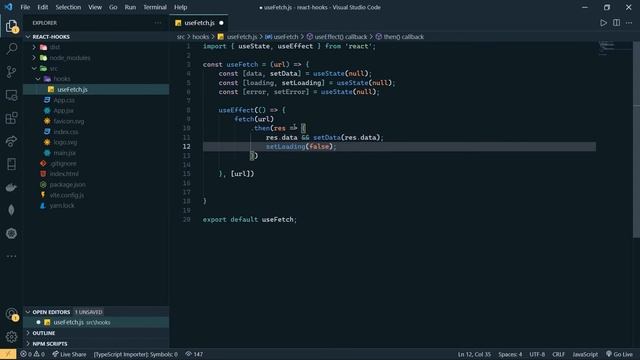This screenshot has width=640, height=360.
Task: Change language mode via JavaScript indicator
Action: click(x=585, y=354)
